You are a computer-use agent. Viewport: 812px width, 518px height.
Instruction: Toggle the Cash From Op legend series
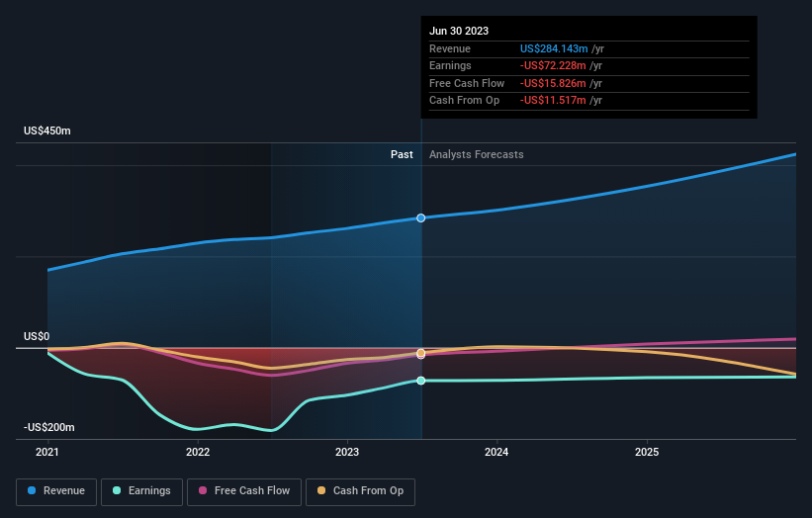tap(360, 491)
